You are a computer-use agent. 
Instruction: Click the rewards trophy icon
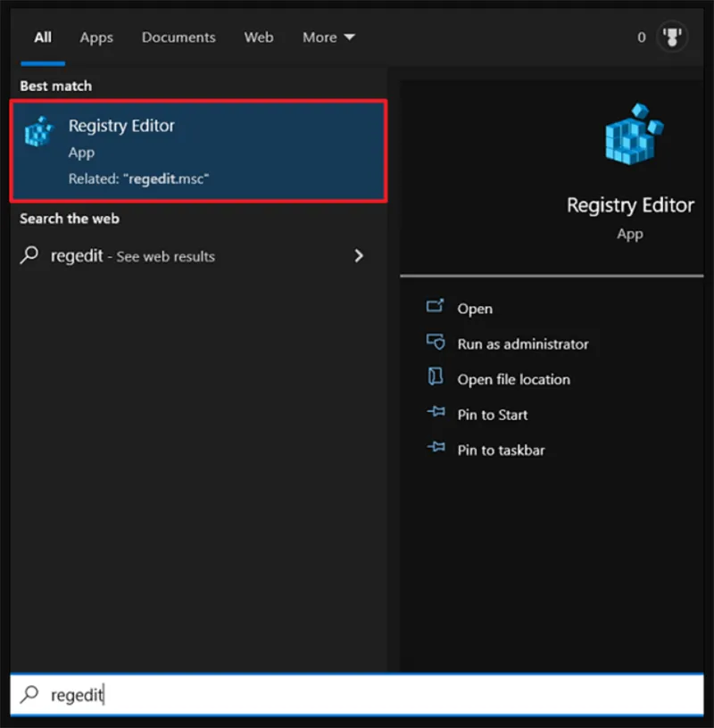pyautogui.click(x=672, y=37)
